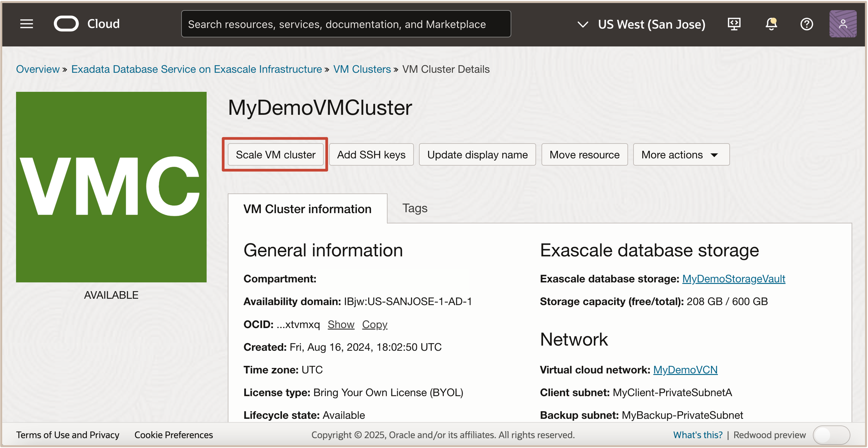Open the MyDemoStorageVault link
Viewport: 868px width, 448px height.
pos(733,279)
